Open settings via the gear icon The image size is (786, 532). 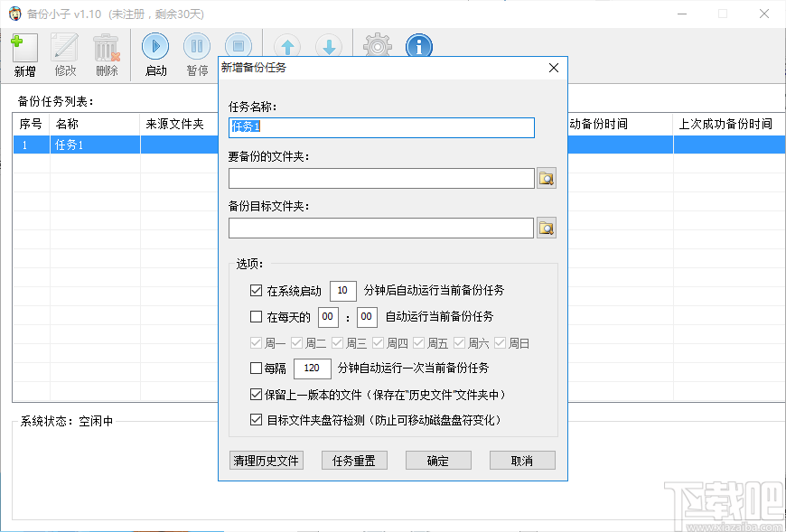tap(376, 45)
